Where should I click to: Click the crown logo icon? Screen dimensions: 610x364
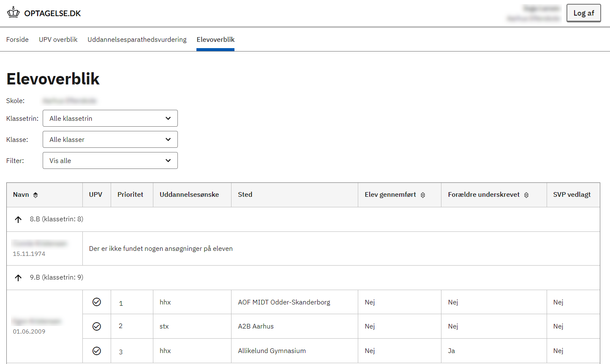pos(14,12)
